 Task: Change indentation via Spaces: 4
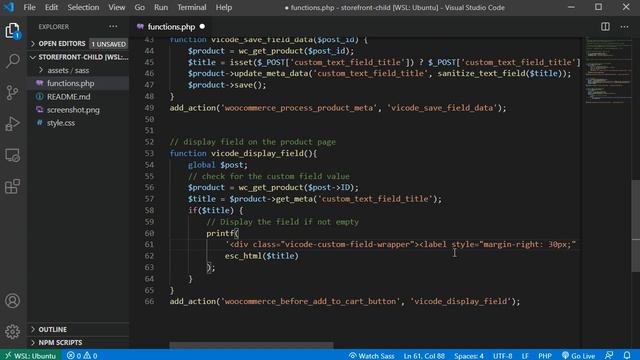[469, 356]
